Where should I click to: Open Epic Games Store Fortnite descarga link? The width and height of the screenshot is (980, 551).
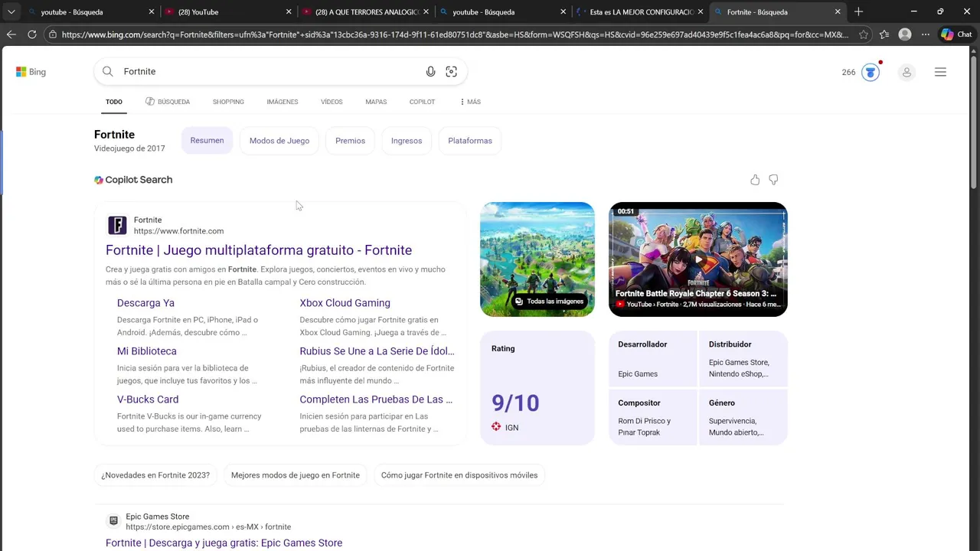click(224, 543)
